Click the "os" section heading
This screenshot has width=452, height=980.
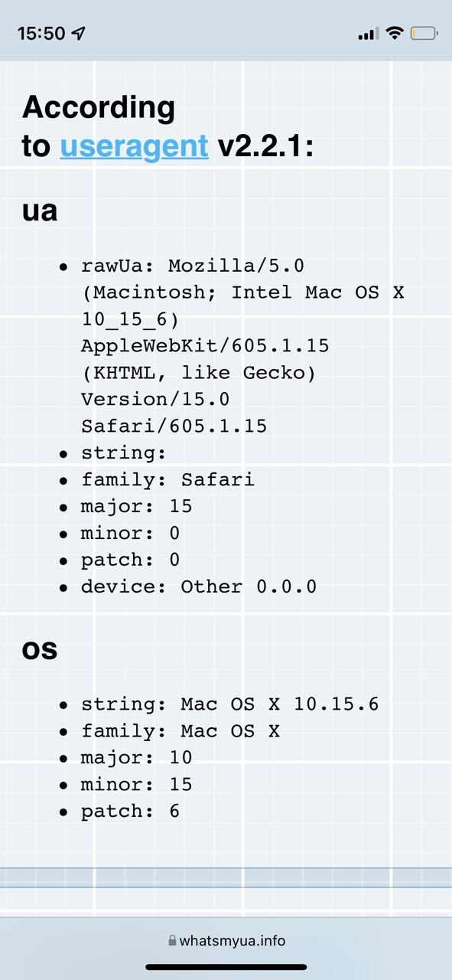pyautogui.click(x=40, y=649)
